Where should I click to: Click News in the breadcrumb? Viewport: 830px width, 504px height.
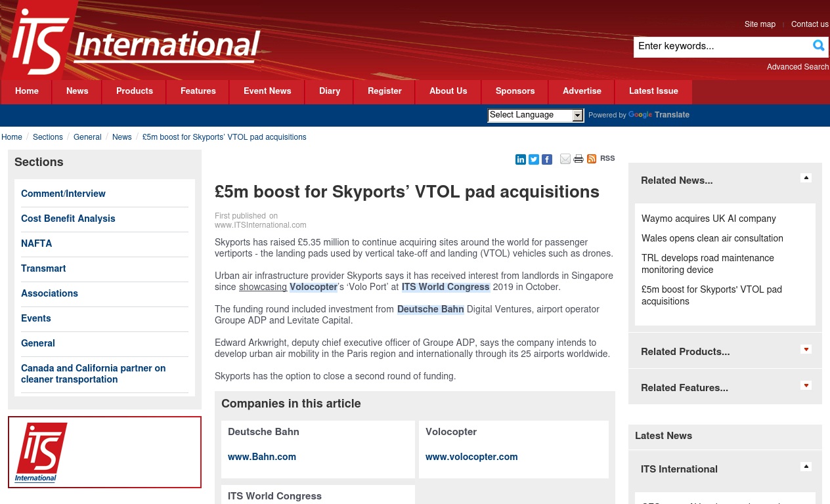coord(122,137)
